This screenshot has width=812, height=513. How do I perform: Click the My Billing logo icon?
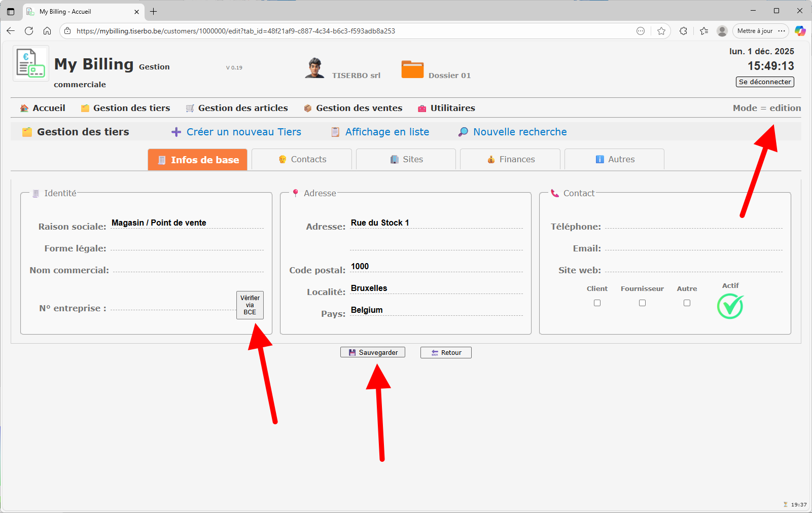tap(30, 63)
